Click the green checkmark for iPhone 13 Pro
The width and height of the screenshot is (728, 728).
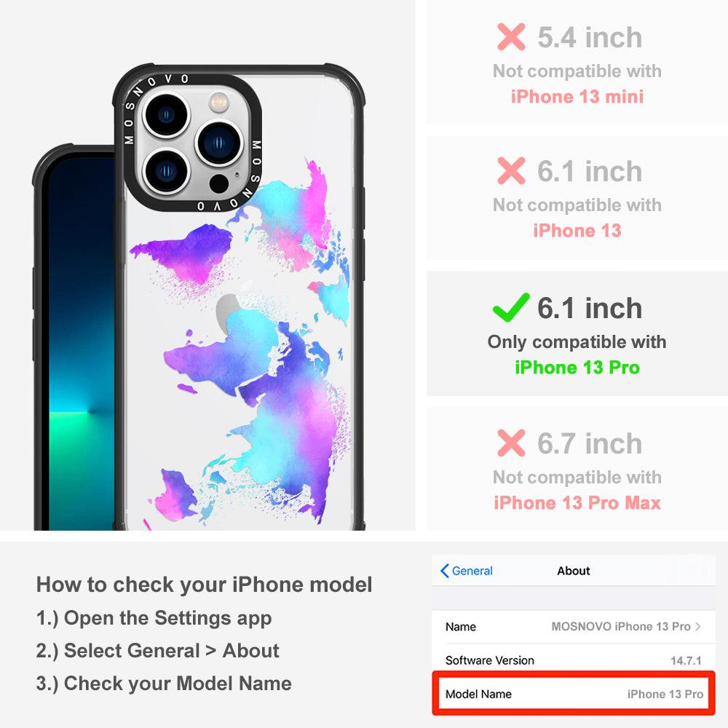click(x=511, y=307)
